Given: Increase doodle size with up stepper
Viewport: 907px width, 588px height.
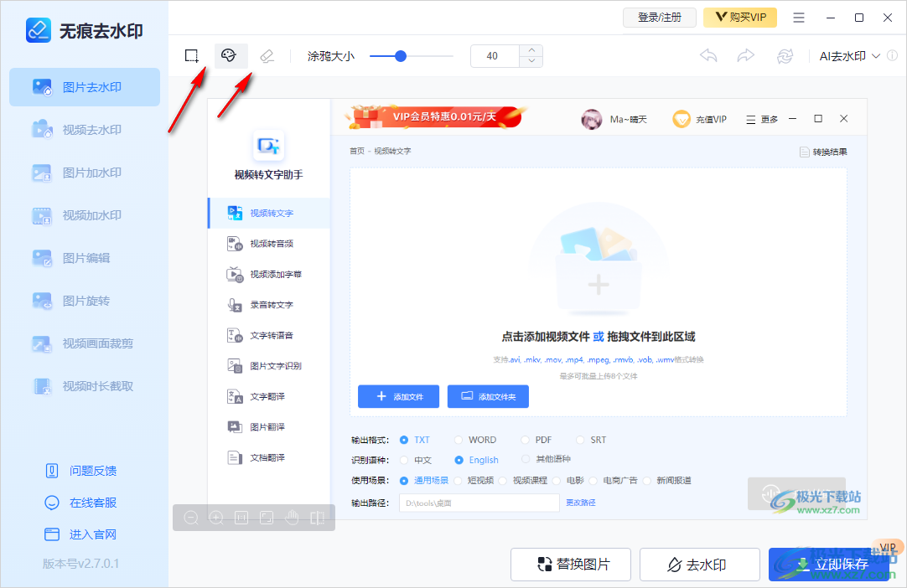Looking at the screenshot, I should click(x=531, y=50).
